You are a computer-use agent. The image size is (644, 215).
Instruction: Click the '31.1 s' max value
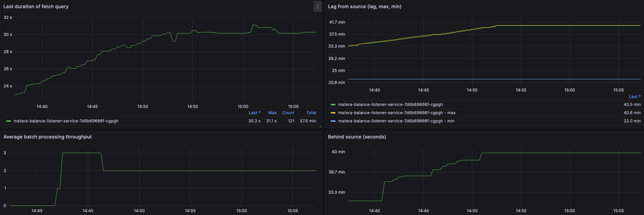pyautogui.click(x=272, y=121)
